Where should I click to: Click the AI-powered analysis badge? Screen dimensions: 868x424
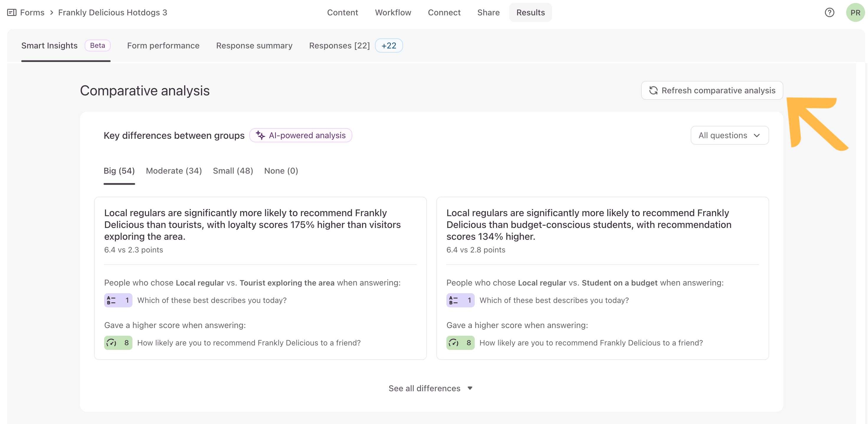point(301,135)
